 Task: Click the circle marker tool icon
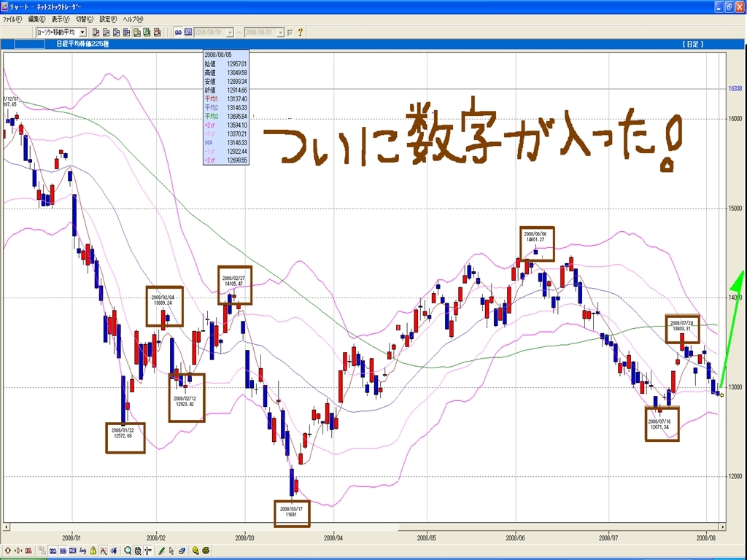8,551
